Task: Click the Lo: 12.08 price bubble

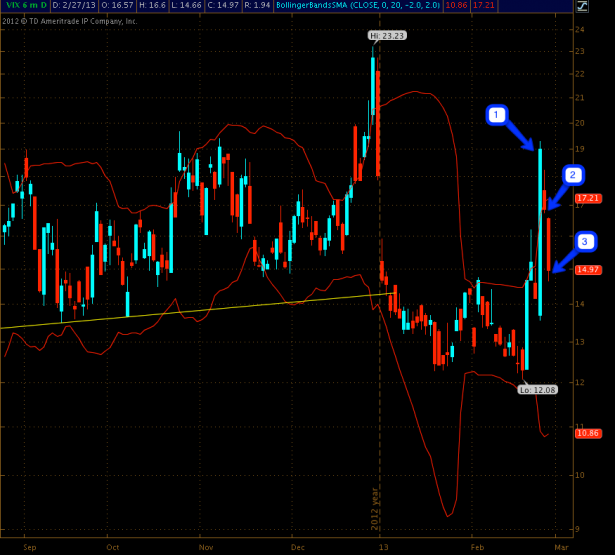Action: point(536,391)
